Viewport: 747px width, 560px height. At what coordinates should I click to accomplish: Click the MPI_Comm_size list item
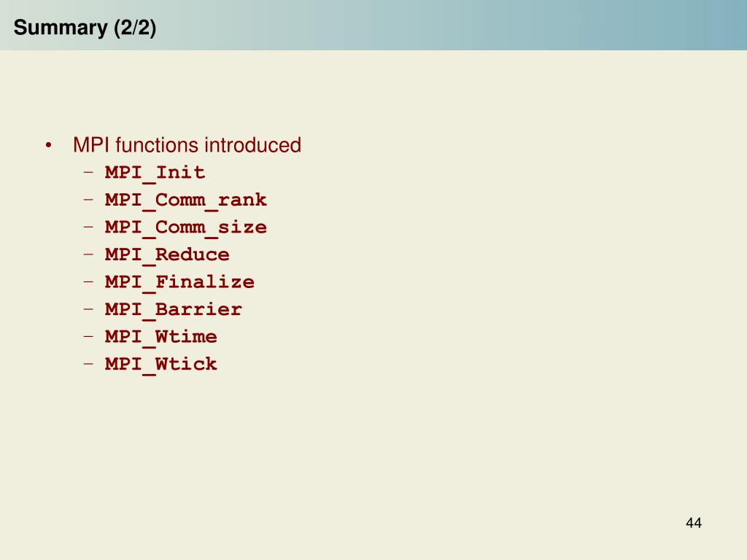tap(186, 227)
